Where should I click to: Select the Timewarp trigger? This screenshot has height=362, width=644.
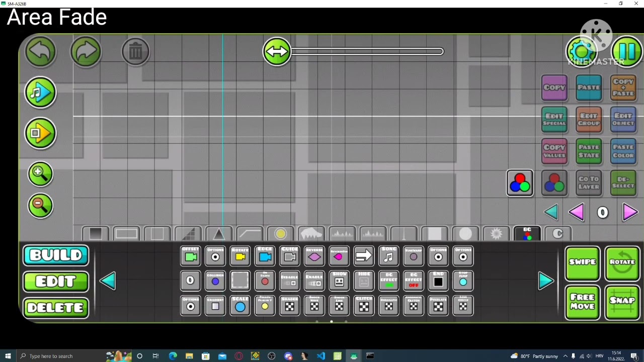pos(413,256)
